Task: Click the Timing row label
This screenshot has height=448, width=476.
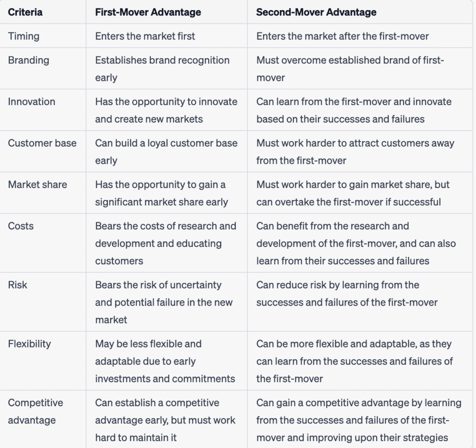Action: (24, 36)
